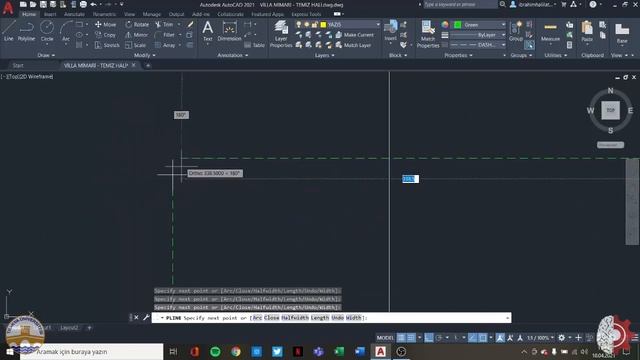The image size is (640, 360).
Task: Toggle object snap square icon in status bar
Action: pos(482,338)
